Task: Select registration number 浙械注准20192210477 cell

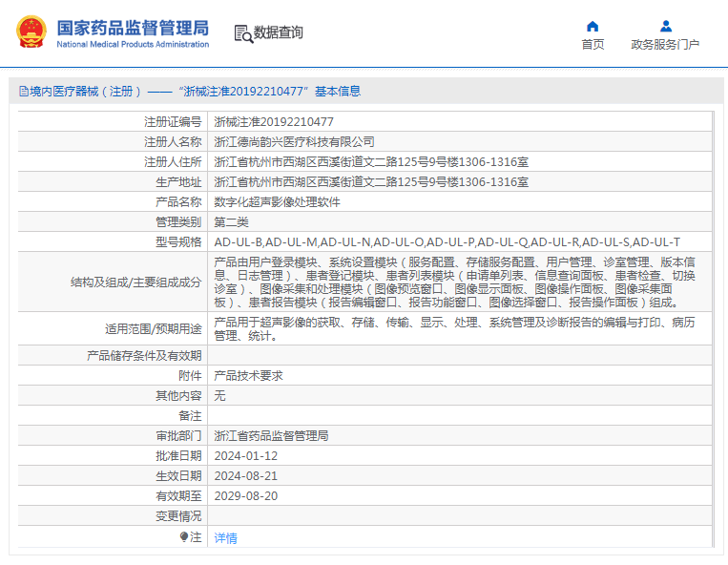Action: pos(274,122)
